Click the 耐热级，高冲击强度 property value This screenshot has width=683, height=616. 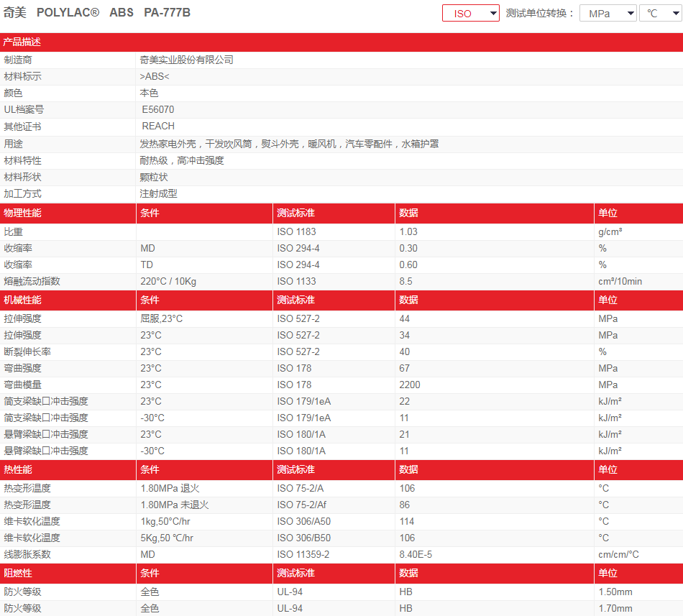point(182,160)
